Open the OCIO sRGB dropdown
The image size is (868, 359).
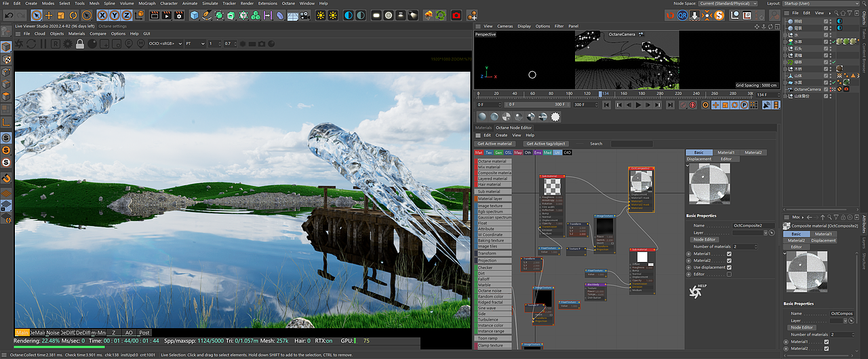pos(165,43)
